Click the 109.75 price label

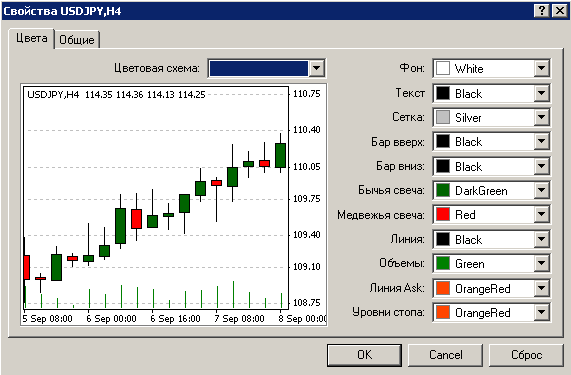307,199
